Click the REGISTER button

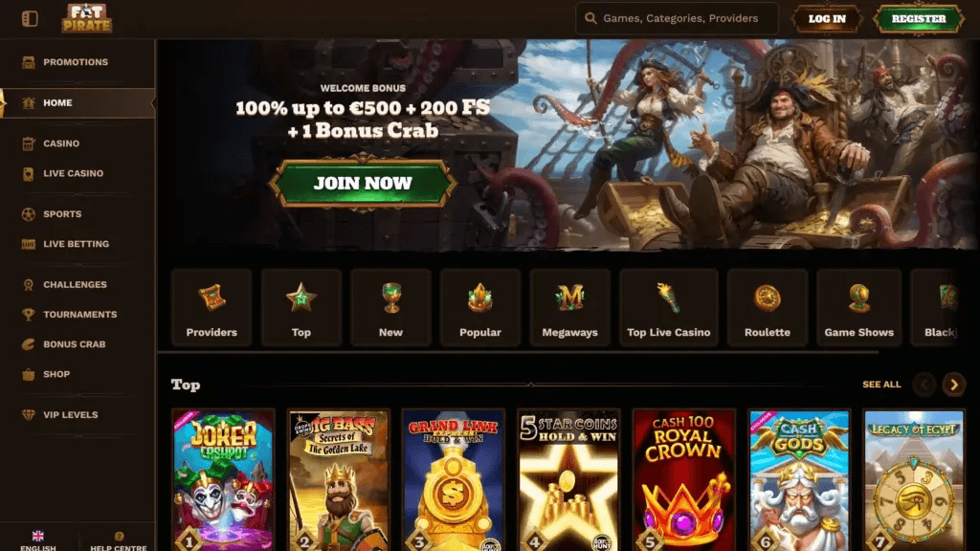tap(918, 19)
